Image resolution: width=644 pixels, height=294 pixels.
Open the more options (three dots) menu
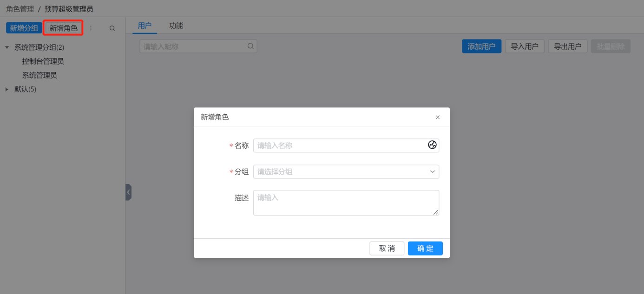click(x=91, y=28)
